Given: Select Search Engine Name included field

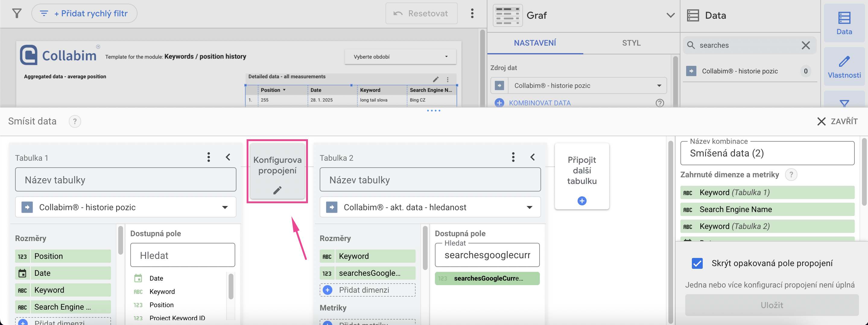Looking at the screenshot, I should point(767,209).
